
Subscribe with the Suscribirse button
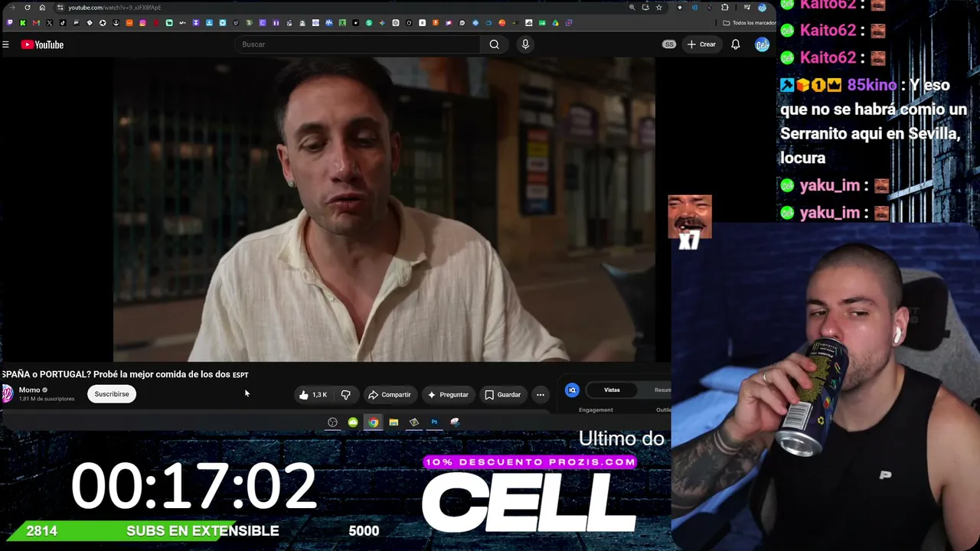click(x=112, y=394)
